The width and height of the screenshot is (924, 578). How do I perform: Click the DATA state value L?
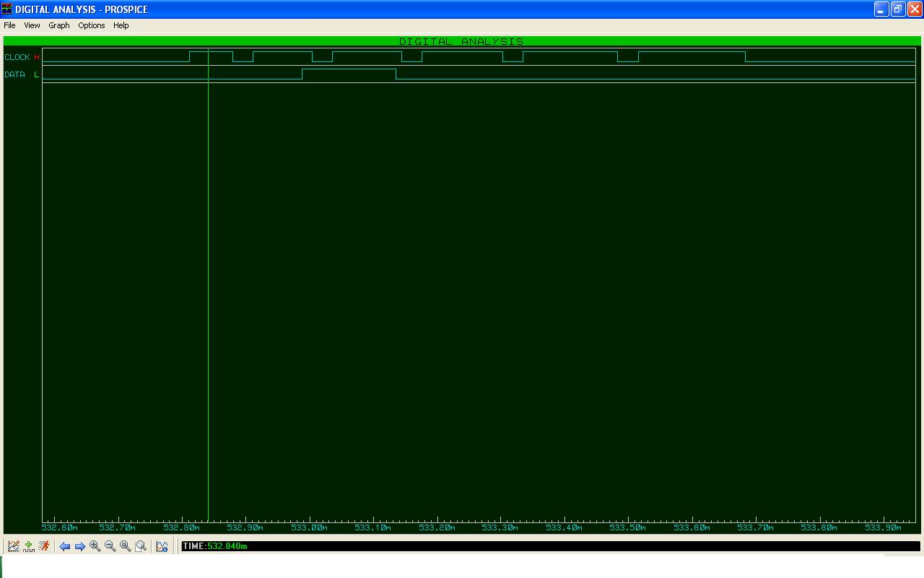pyautogui.click(x=37, y=74)
